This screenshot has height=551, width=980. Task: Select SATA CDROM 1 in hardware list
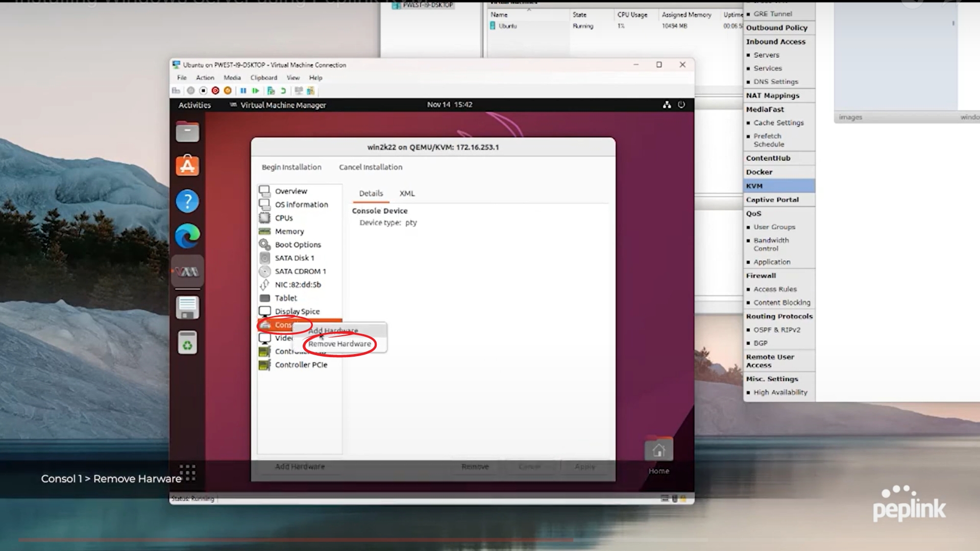pos(300,271)
